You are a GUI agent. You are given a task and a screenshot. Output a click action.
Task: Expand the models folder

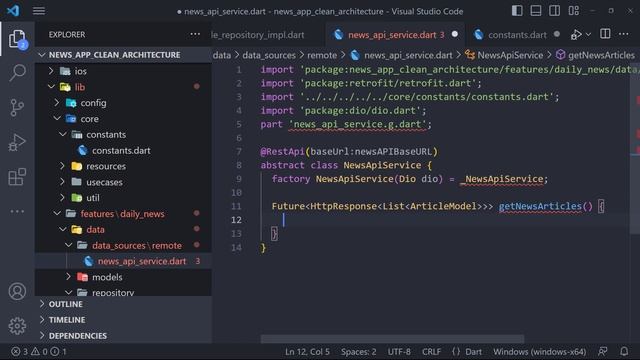pyautogui.click(x=122, y=277)
